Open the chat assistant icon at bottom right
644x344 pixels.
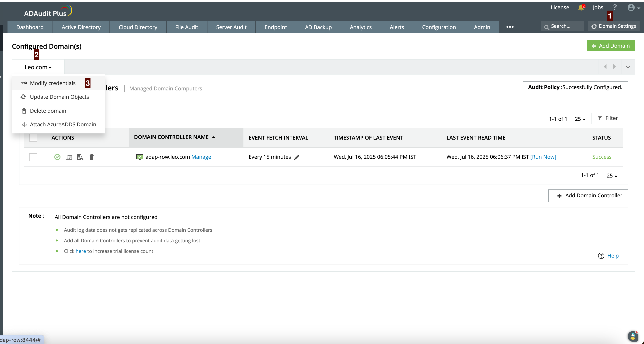click(x=633, y=336)
